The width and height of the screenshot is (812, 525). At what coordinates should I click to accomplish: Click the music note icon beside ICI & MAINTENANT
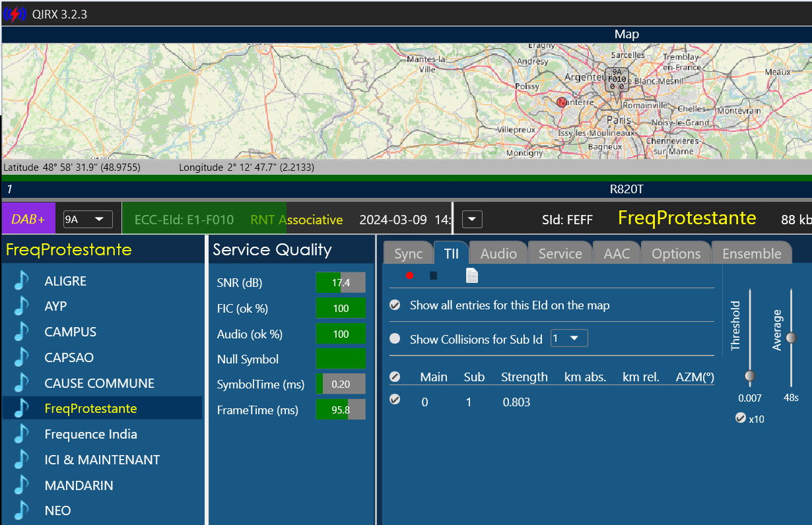tap(22, 460)
